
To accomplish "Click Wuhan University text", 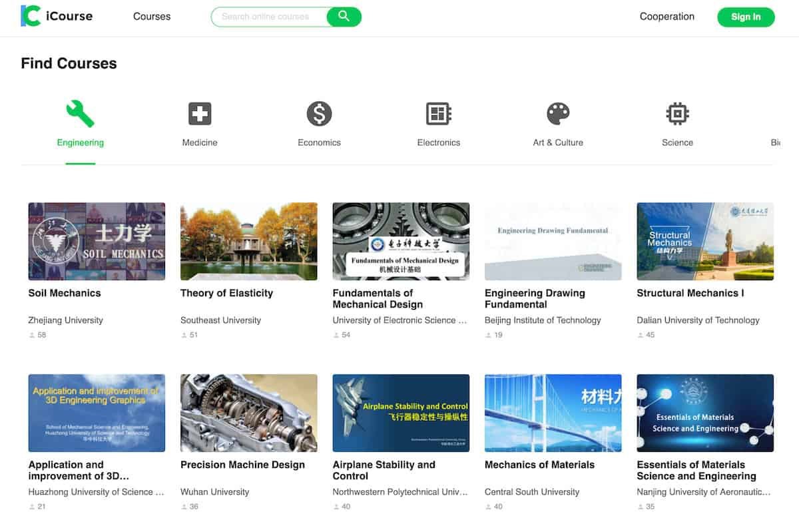I will click(214, 492).
